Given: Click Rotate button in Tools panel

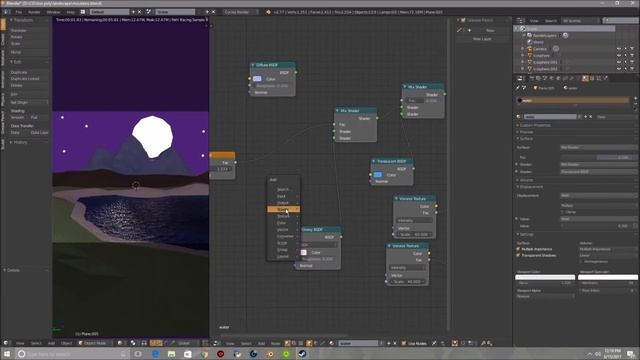Looking at the screenshot, I should coord(28,37).
